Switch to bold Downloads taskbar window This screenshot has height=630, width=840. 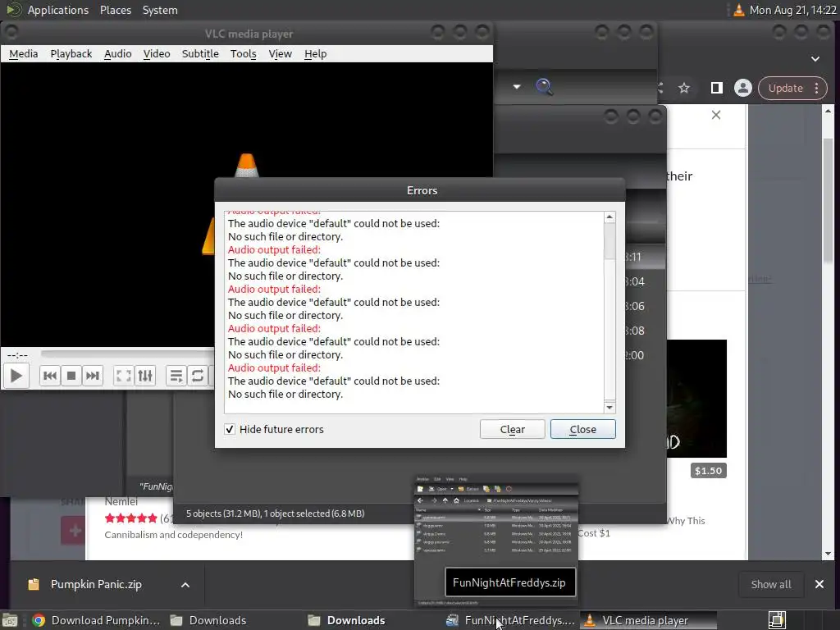[347, 620]
